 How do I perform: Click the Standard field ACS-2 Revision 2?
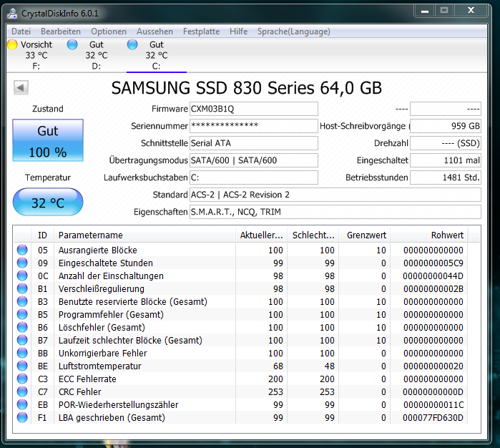pyautogui.click(x=335, y=195)
